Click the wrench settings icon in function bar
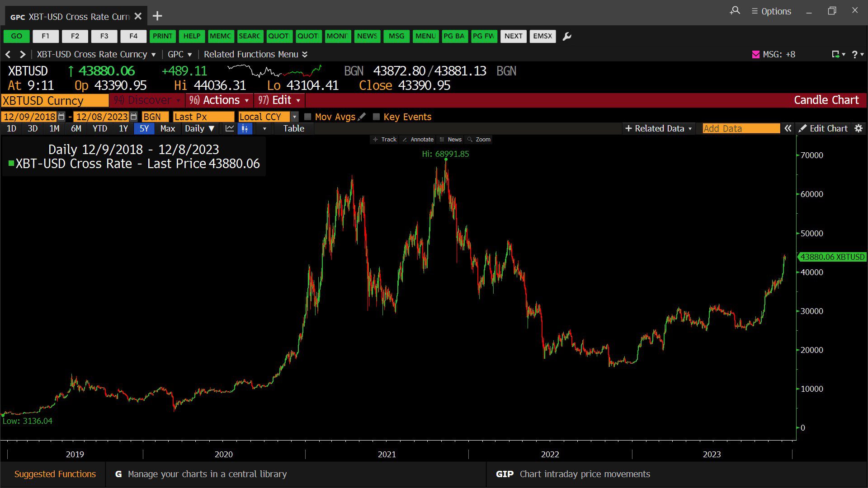Viewport: 868px width, 488px height. (x=567, y=36)
